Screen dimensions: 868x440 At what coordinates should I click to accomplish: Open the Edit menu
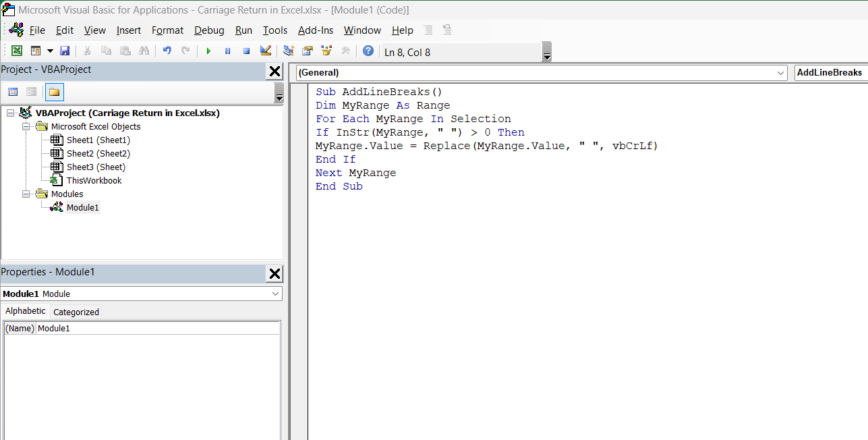65,30
